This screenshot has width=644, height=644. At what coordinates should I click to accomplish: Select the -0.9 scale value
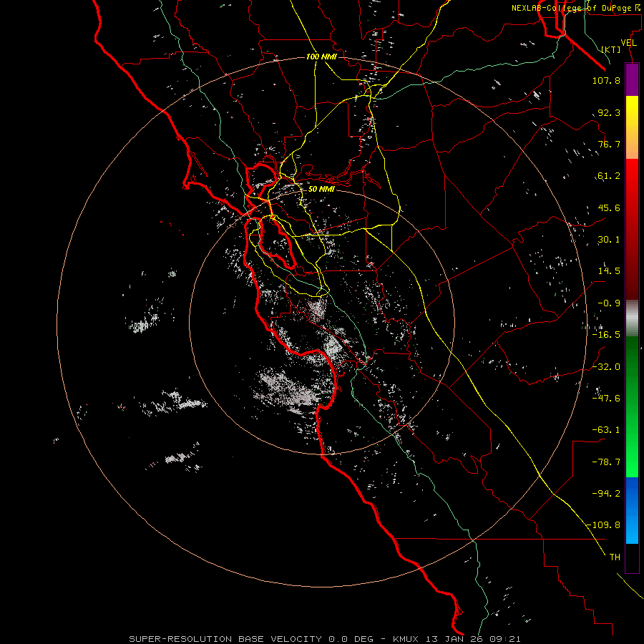click(609, 303)
